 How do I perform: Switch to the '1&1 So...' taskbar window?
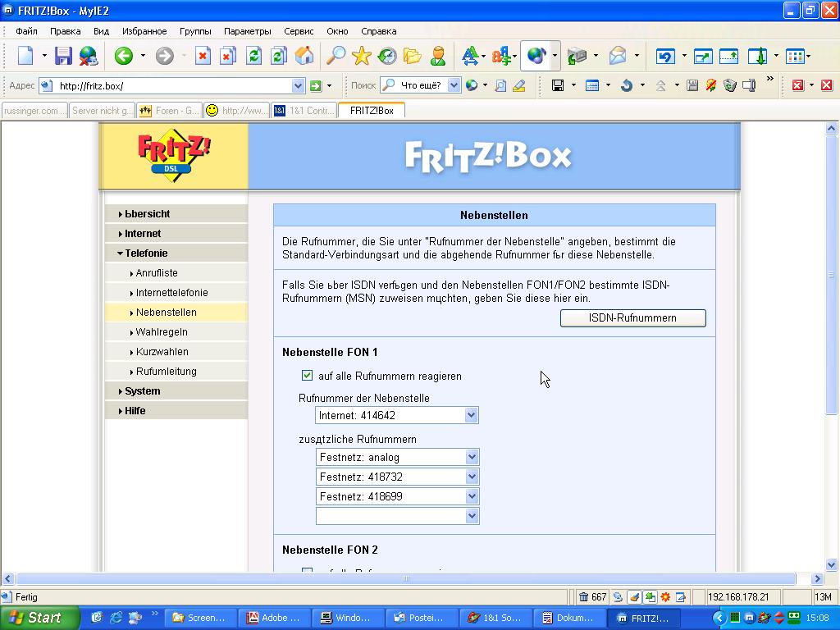click(495, 618)
